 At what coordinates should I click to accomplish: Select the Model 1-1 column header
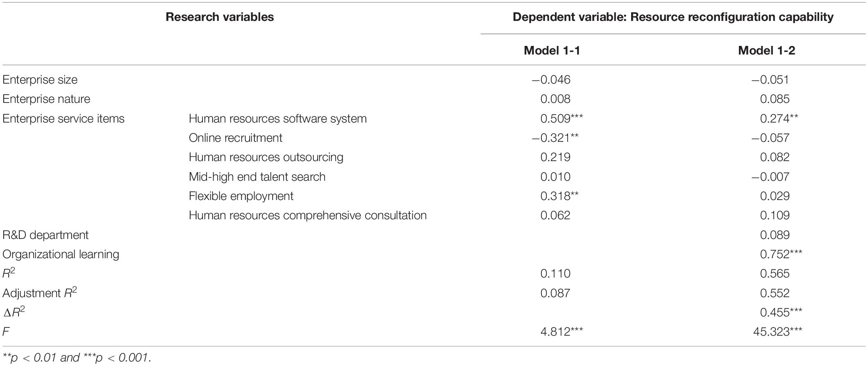click(552, 50)
